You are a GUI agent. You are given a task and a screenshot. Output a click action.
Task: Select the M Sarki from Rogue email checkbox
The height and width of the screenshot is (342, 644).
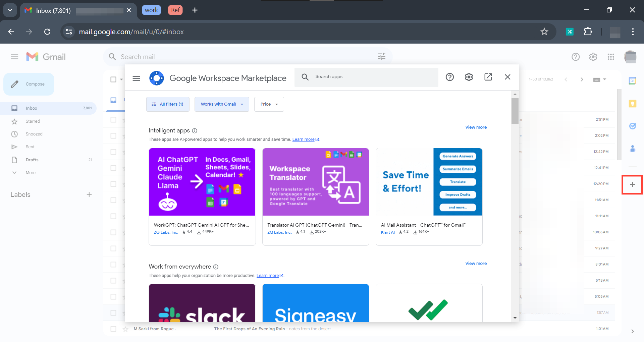(x=113, y=329)
